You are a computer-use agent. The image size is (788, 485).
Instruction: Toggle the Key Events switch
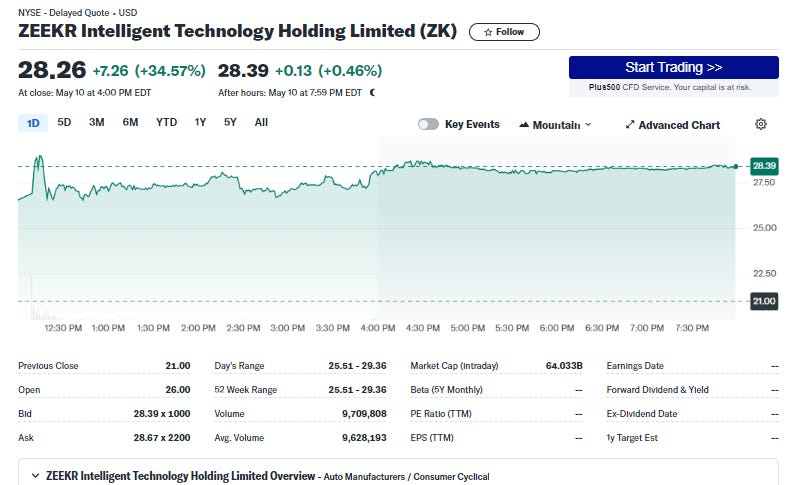pos(428,124)
